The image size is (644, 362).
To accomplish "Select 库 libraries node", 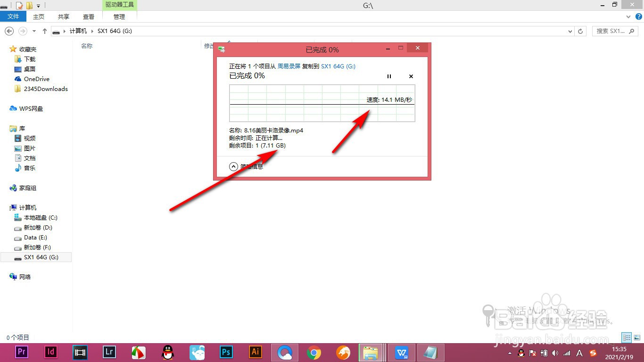I will click(x=22, y=128).
